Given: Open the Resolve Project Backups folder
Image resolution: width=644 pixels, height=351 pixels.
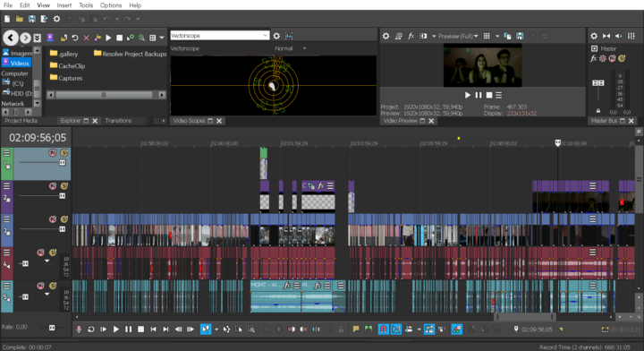Looking at the screenshot, I should [x=131, y=54].
